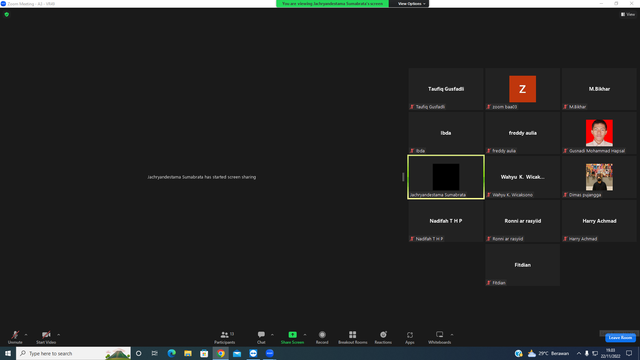Open Mail app from taskbar
640x360 pixels.
[x=237, y=353]
